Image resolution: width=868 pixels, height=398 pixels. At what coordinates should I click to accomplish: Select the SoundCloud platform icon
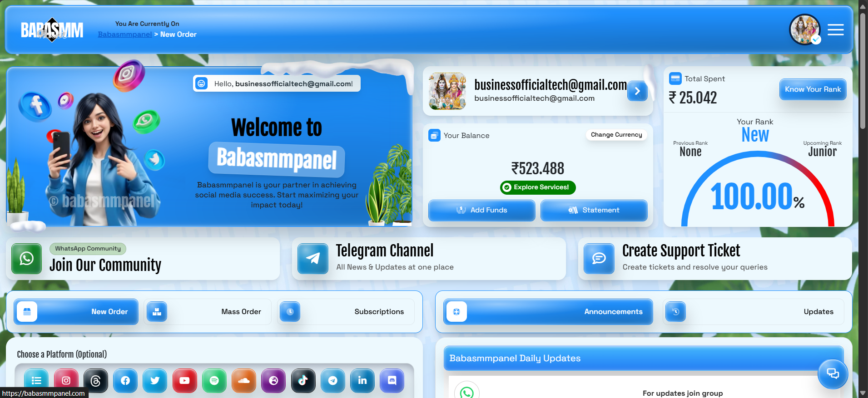pyautogui.click(x=244, y=381)
